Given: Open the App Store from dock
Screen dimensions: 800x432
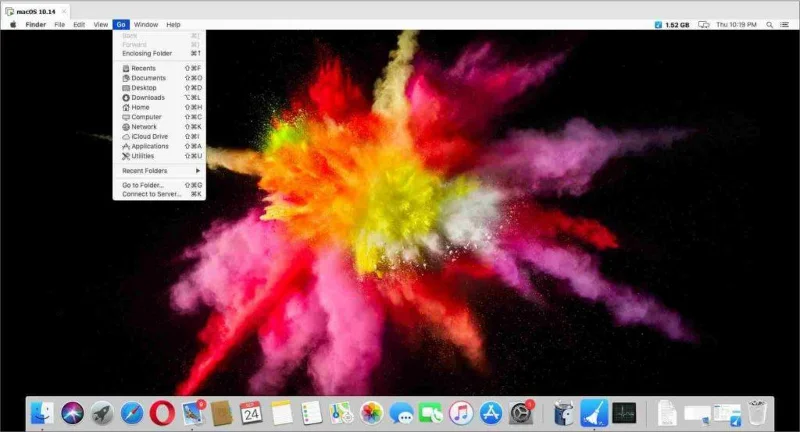Looking at the screenshot, I should pyautogui.click(x=490, y=412).
